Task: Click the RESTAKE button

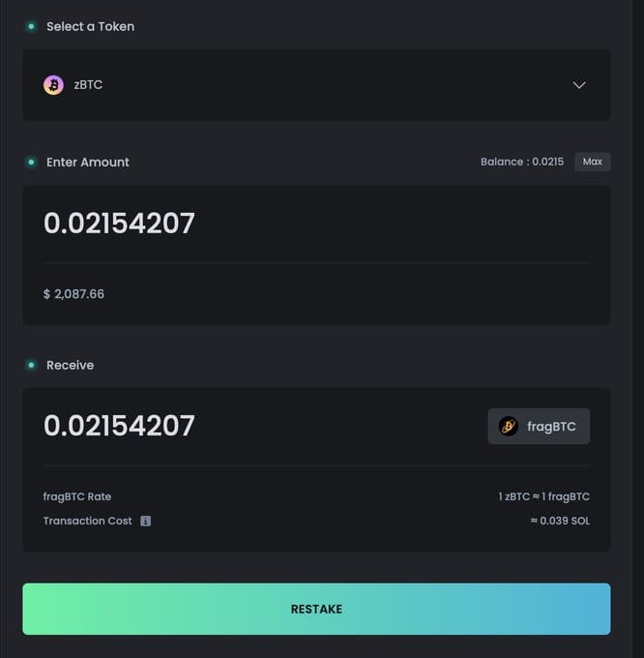Action: click(316, 609)
